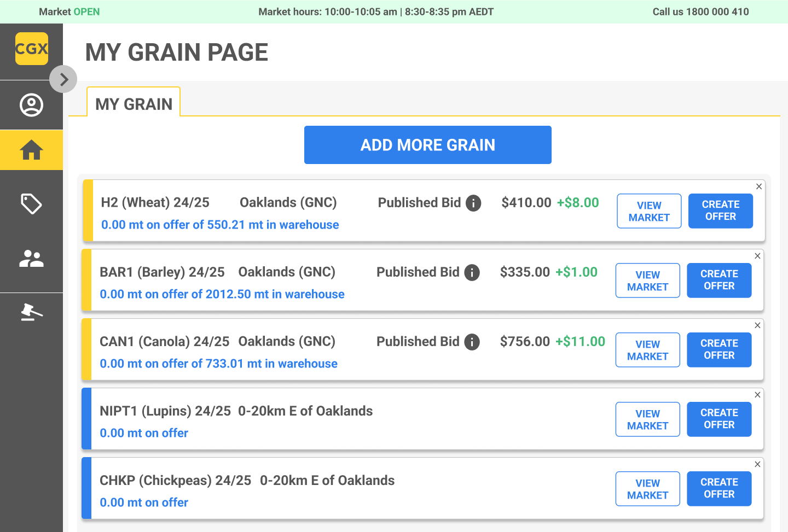
Task: Show Published Bid info for CAN1 Canola
Action: pos(472,342)
